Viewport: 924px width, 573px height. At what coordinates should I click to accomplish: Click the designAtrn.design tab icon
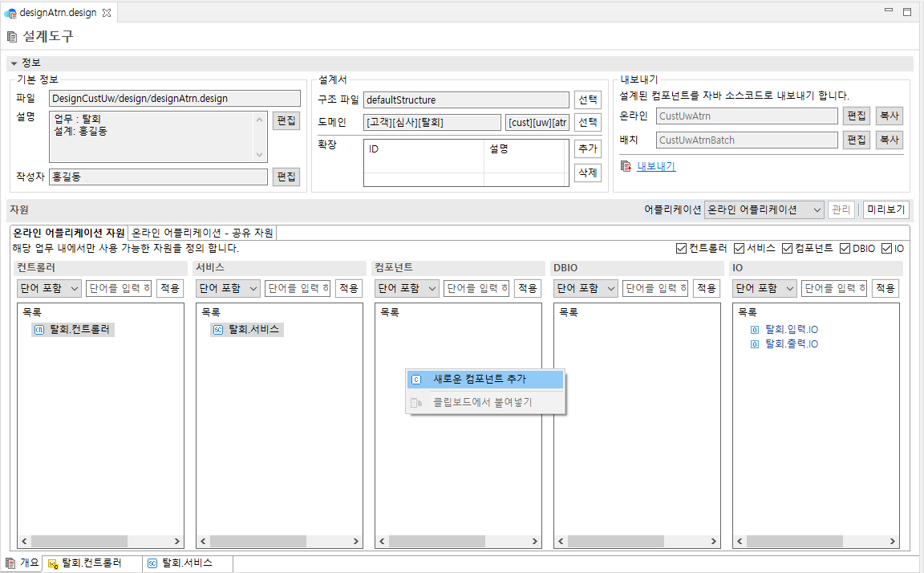coord(10,12)
